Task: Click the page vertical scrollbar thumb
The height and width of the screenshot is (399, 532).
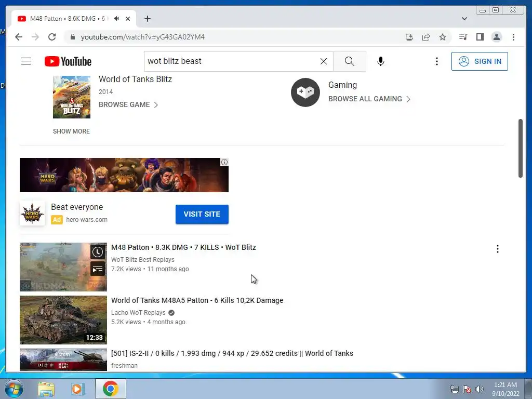Action: pos(521,148)
